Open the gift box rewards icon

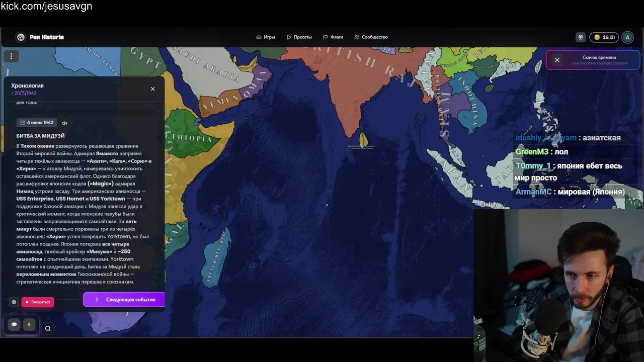[x=581, y=37]
